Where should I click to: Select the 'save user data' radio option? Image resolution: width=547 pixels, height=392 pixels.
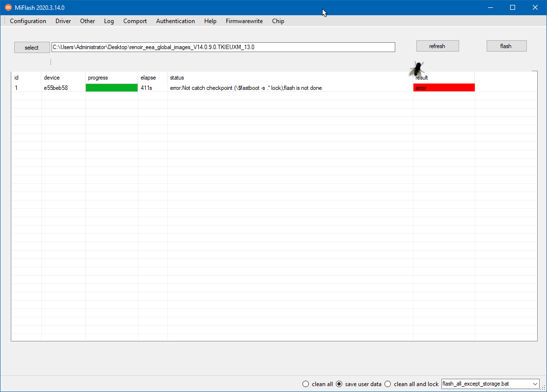[x=339, y=384]
